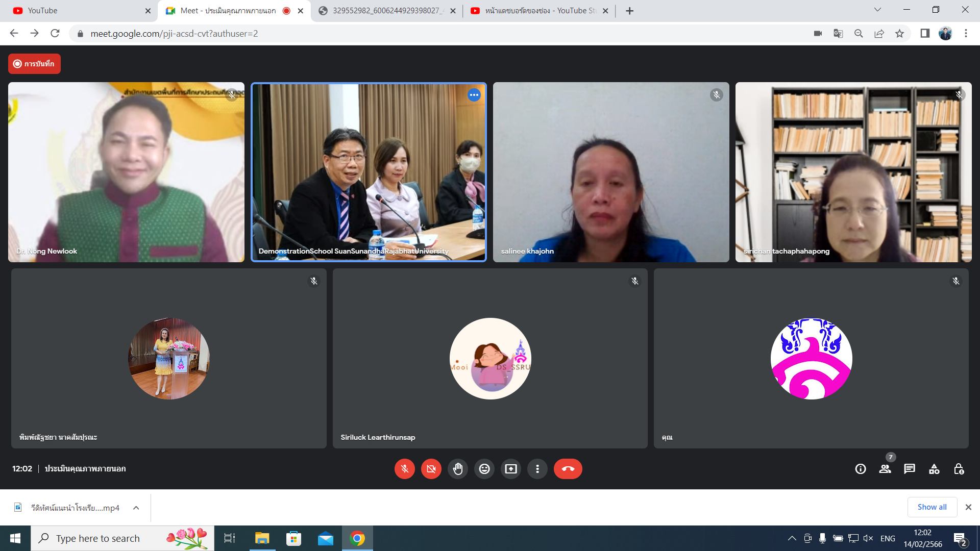Open host controls lock icon
The width and height of the screenshot is (980, 551).
959,469
